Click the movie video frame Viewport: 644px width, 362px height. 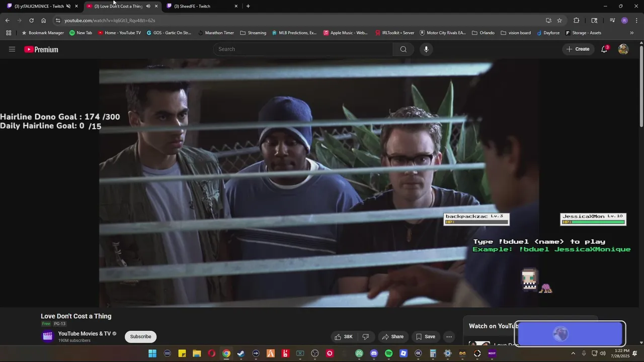pos(319,184)
